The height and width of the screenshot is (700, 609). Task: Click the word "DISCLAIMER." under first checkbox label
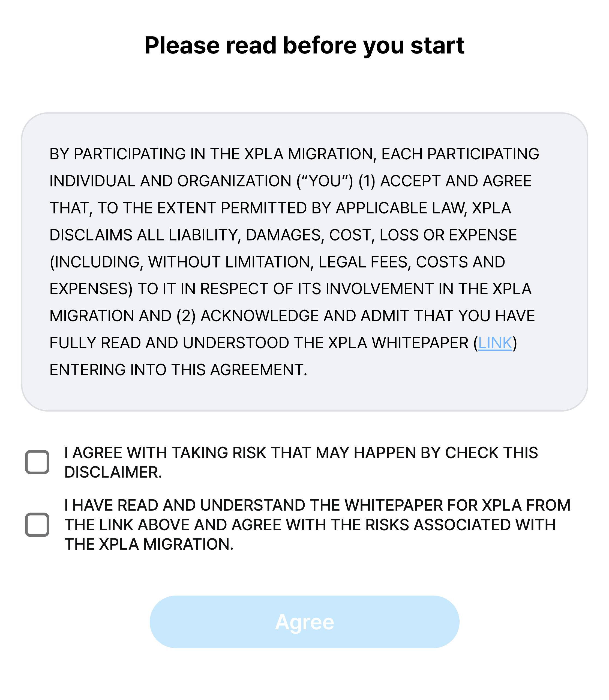coord(113,472)
